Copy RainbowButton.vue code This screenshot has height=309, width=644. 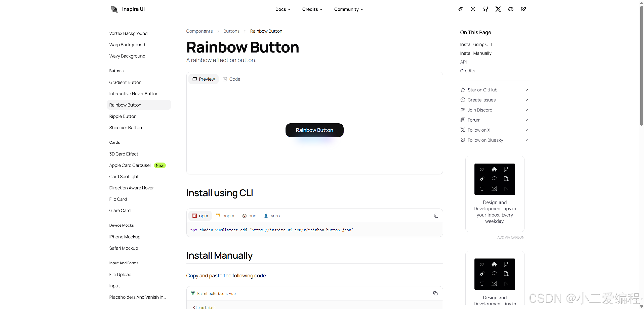(435, 293)
